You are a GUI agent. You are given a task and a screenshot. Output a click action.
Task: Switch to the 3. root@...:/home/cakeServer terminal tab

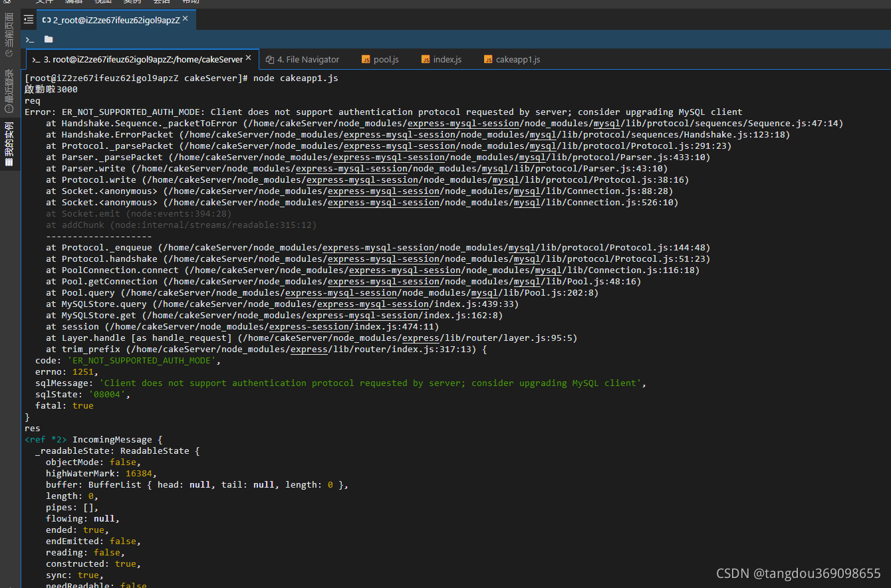[142, 59]
